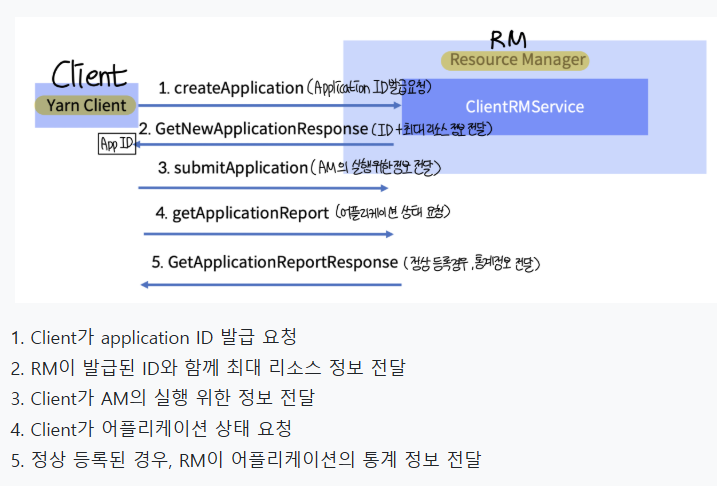Click the handwritten Client heading

click(89, 75)
